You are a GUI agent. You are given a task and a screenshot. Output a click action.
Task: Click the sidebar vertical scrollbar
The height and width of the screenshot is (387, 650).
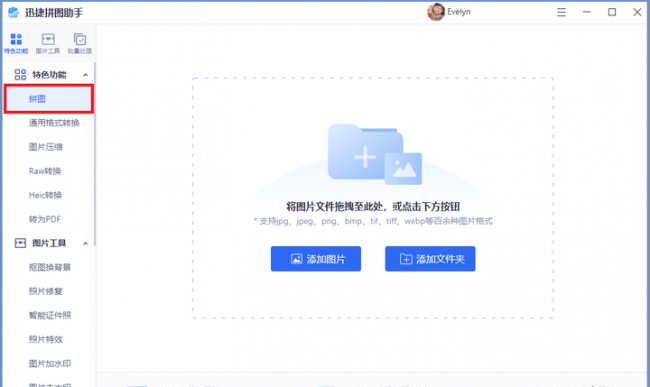pos(95,154)
